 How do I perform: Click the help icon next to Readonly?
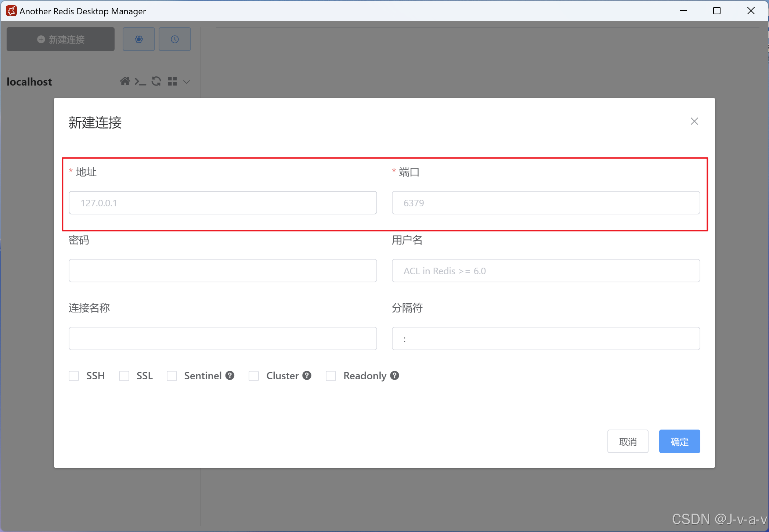point(394,375)
